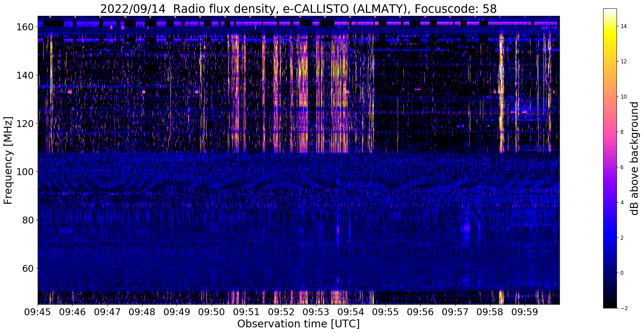Click the 'dB above background' colorbar label
The image size is (644, 333).
click(x=634, y=159)
